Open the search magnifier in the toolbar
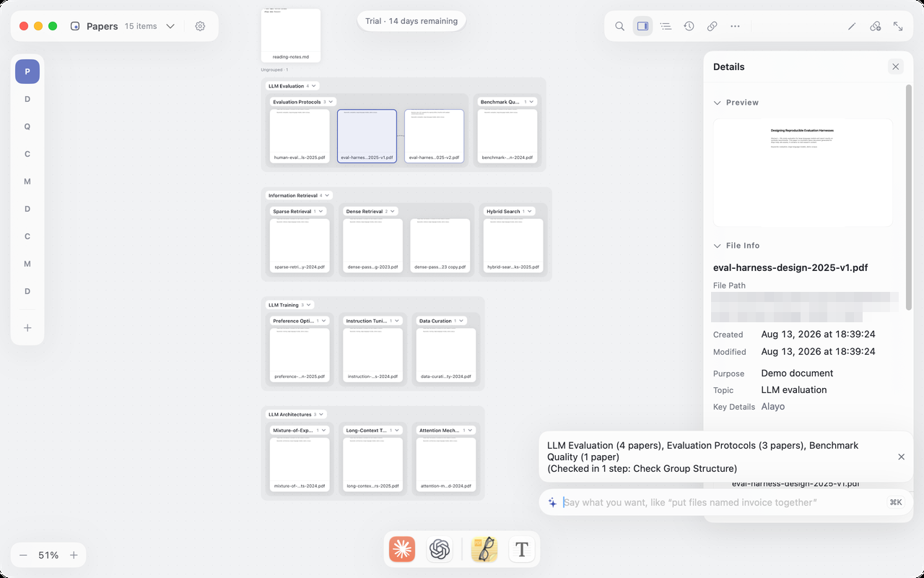 tap(619, 26)
